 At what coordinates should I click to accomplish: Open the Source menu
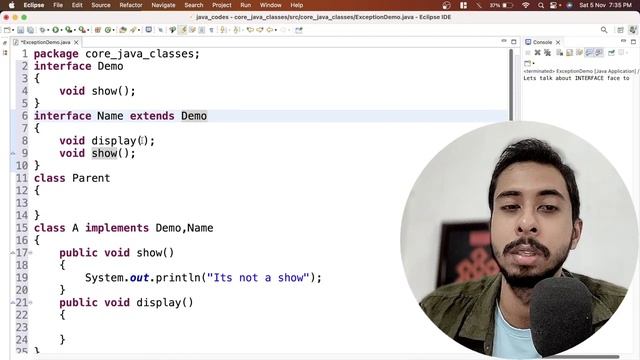point(101,5)
